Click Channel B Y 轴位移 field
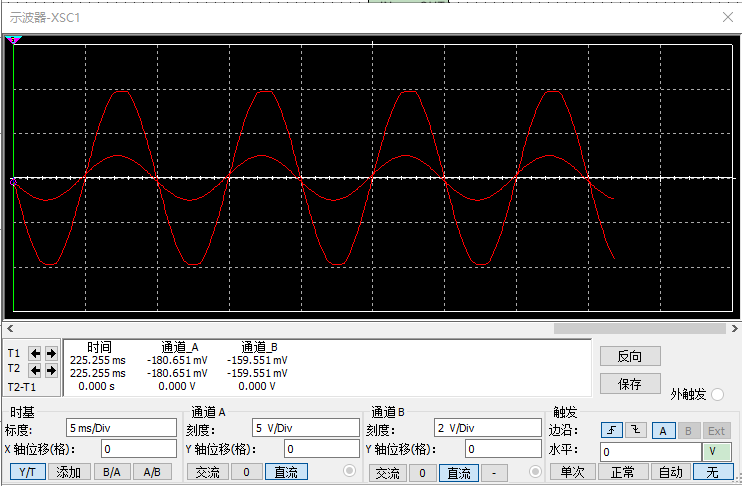 [503, 449]
